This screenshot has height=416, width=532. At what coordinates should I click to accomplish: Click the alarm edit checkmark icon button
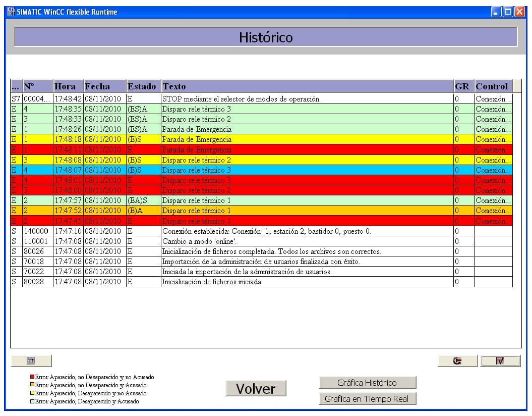click(500, 360)
